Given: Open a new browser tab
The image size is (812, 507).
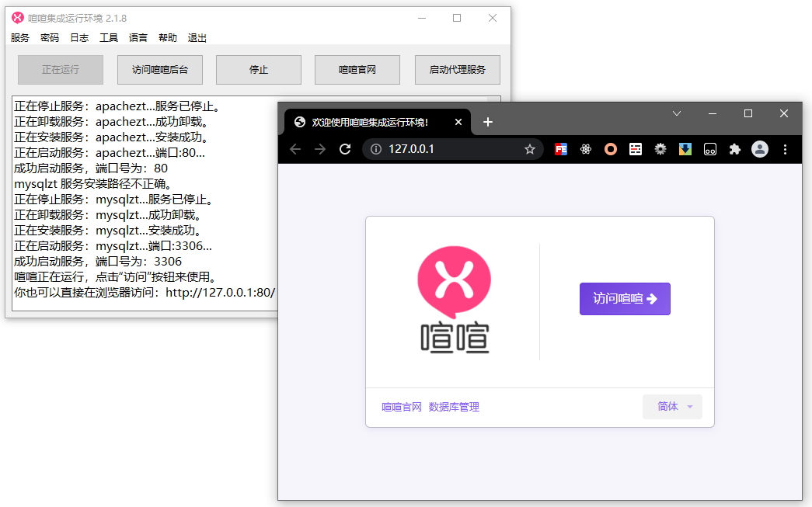Looking at the screenshot, I should click(x=488, y=122).
